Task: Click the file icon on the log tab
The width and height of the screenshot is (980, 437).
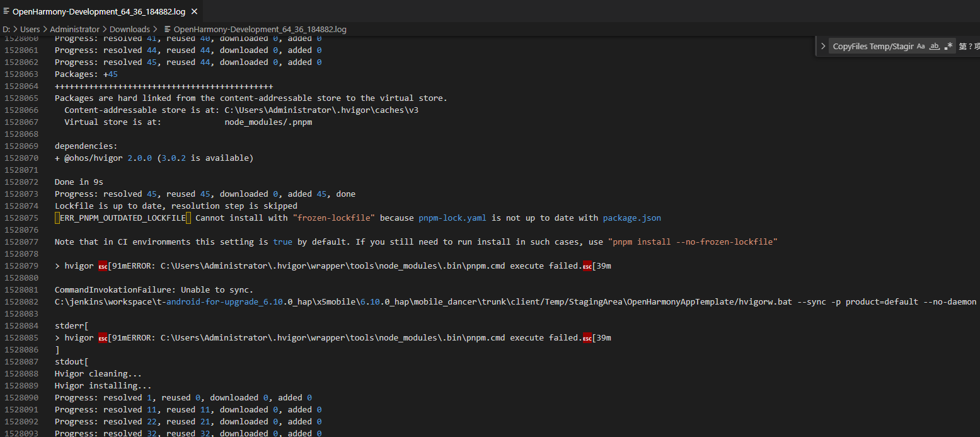Action: [x=7, y=11]
